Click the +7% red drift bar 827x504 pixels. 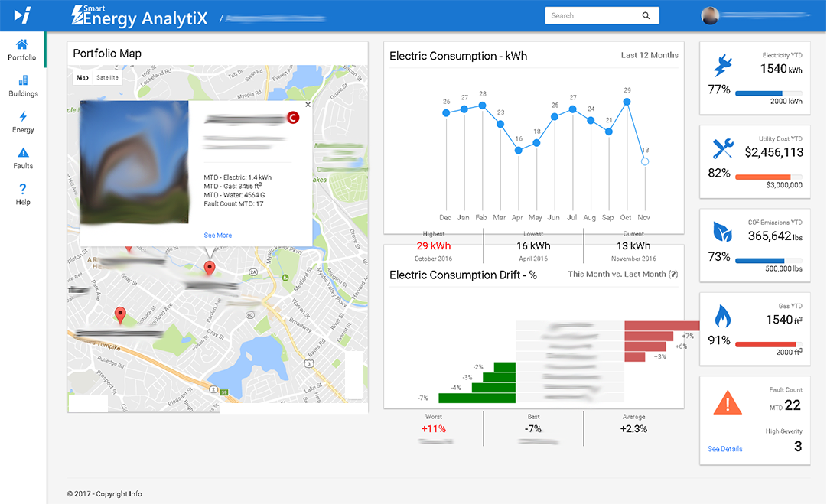649,336
